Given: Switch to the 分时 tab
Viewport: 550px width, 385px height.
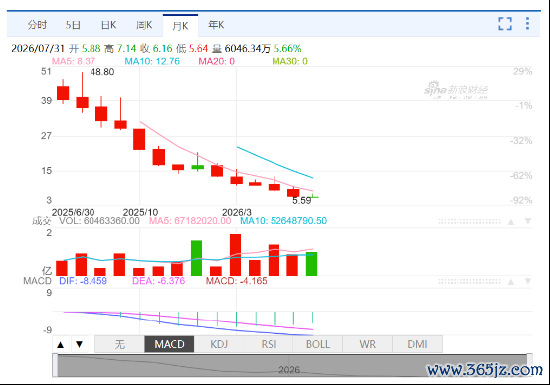Looking at the screenshot, I should (37, 25).
